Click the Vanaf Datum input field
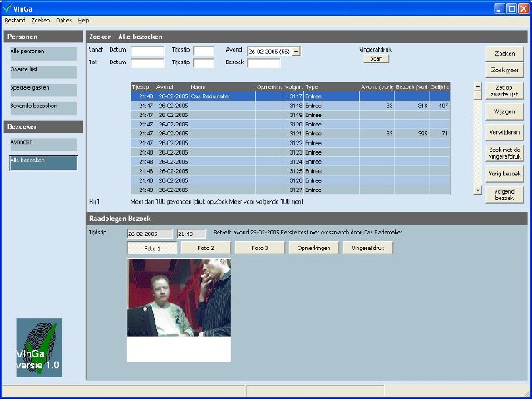532x399 pixels. click(147, 51)
